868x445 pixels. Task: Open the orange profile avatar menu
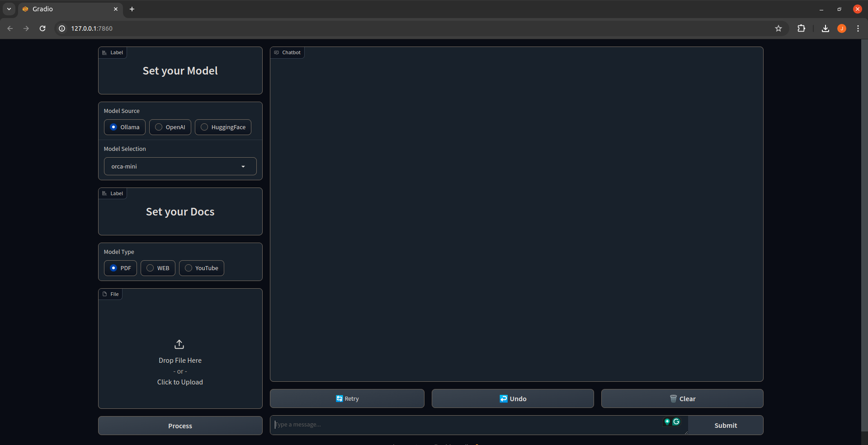[x=842, y=28]
